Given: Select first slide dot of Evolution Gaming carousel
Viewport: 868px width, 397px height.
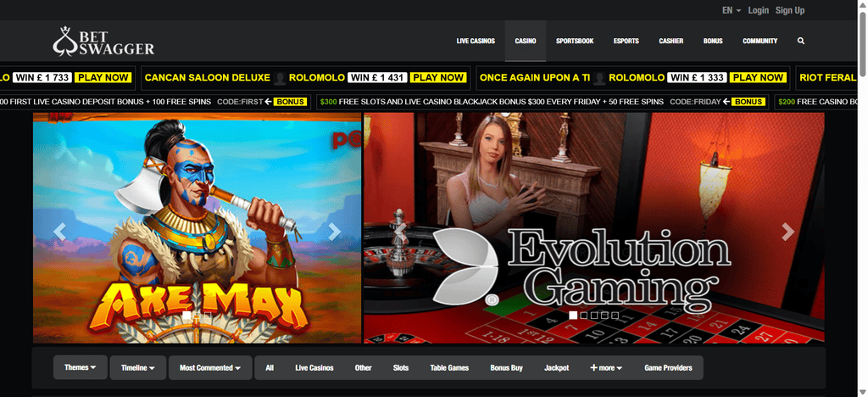Looking at the screenshot, I should pos(573,315).
